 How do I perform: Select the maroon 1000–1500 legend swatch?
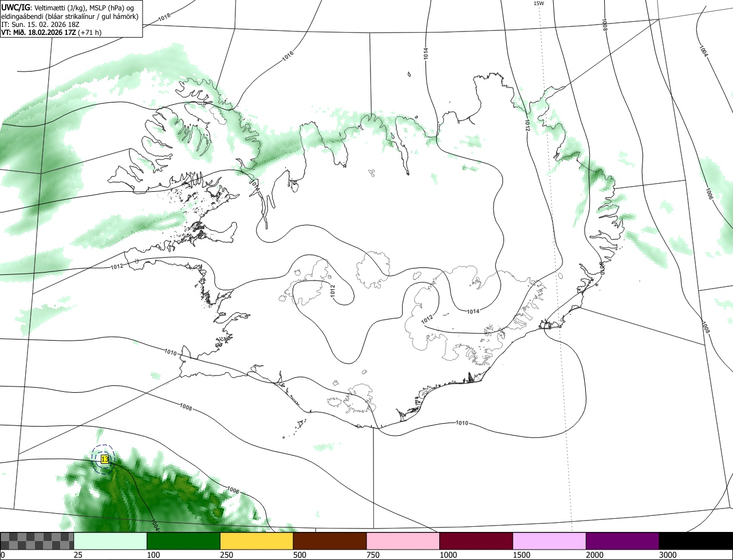(x=476, y=541)
